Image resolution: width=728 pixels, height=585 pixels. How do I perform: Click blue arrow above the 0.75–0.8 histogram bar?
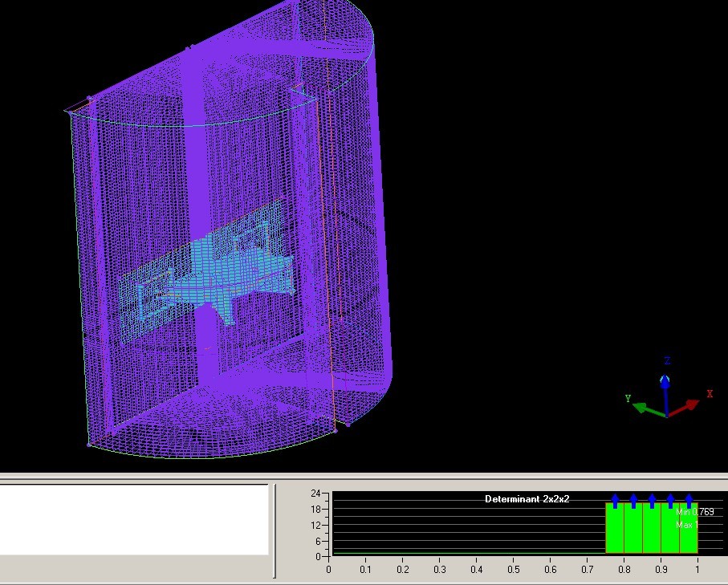(615, 501)
